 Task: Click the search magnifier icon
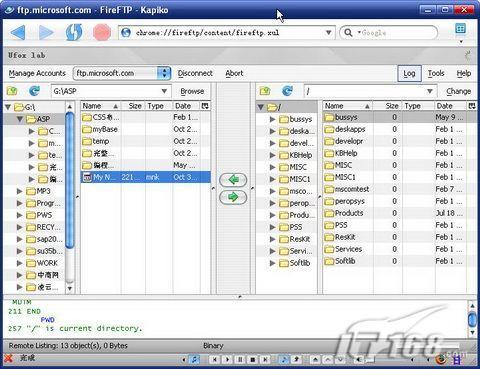pyautogui.click(x=348, y=33)
